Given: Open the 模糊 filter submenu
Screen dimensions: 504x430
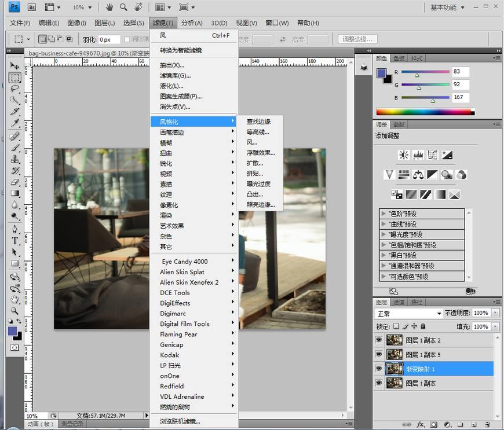Looking at the screenshot, I should point(166,142).
